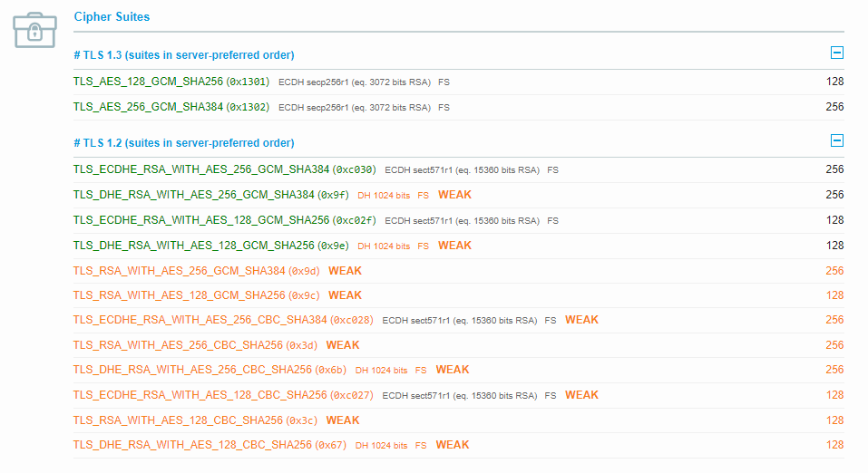Click TLS_DHE_RSA_WITH_AES_128_CBC_SHA256 suite name
This screenshot has height=473, width=868.
(x=192, y=445)
